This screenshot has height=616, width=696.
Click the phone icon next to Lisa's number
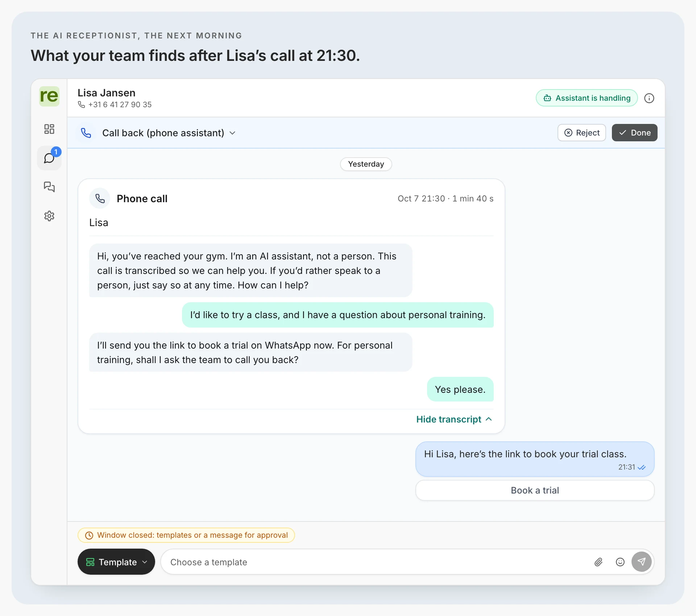[x=82, y=105]
